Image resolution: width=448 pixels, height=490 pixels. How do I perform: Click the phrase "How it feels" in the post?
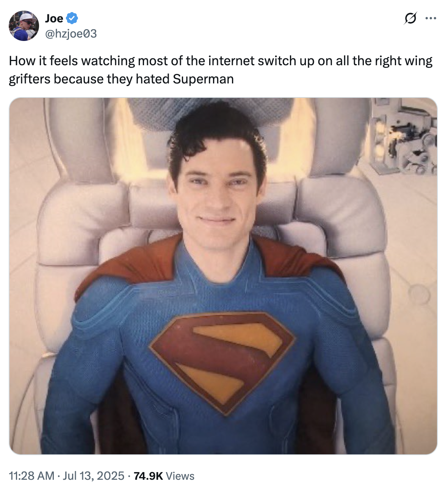tap(43, 61)
